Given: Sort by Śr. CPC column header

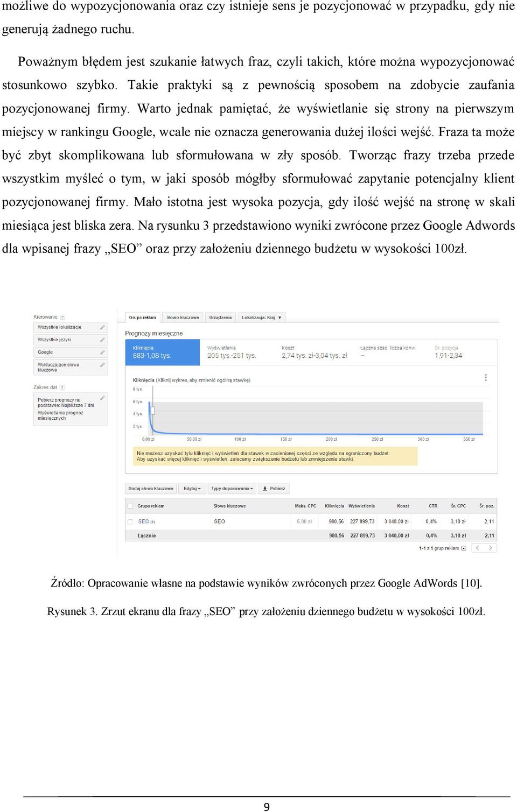Looking at the screenshot, I should (458, 506).
